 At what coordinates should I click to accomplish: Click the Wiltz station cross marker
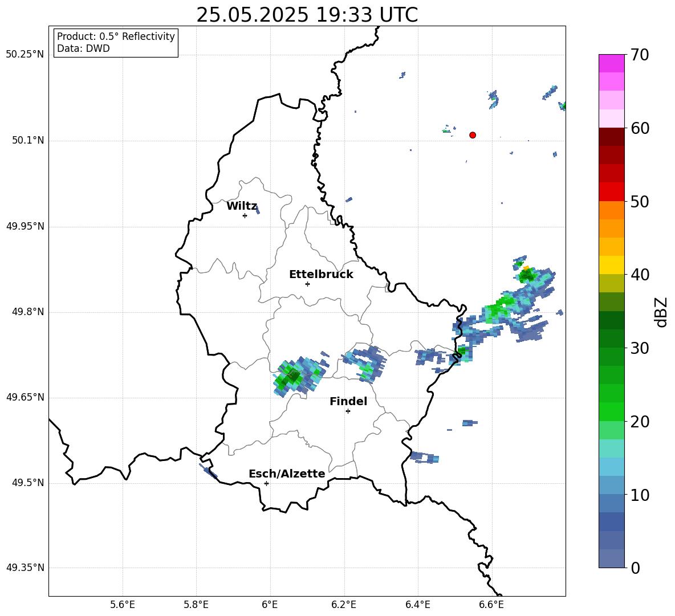[245, 215]
